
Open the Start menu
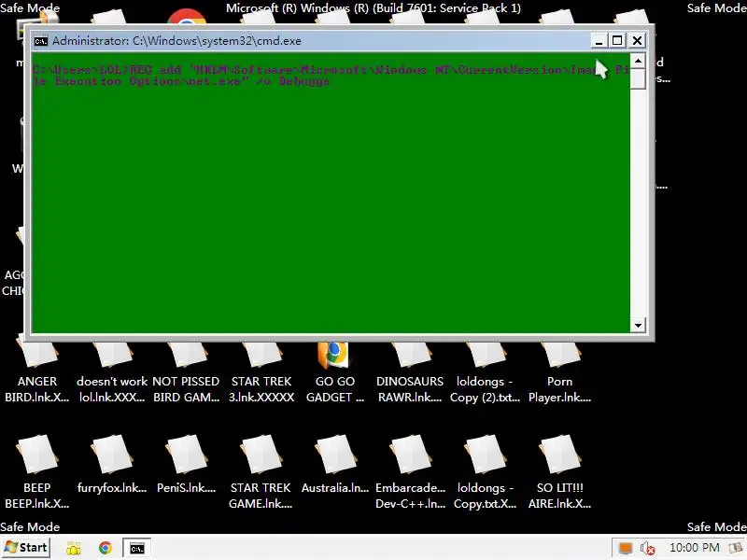[26, 548]
